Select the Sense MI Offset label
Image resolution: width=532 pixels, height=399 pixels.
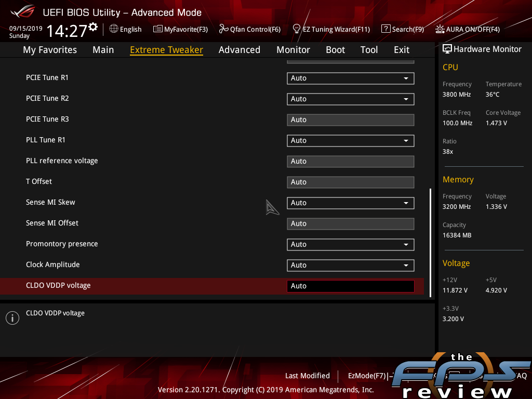tap(52, 223)
